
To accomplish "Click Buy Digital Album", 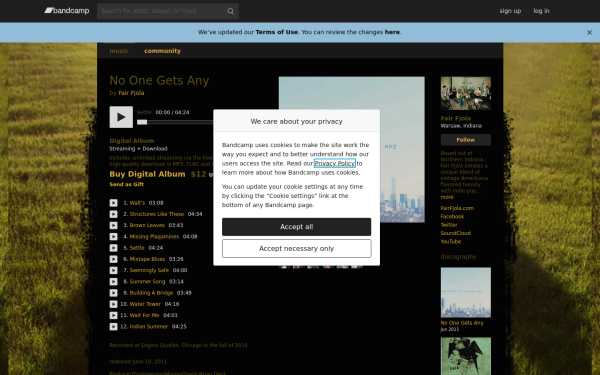I will [147, 174].
